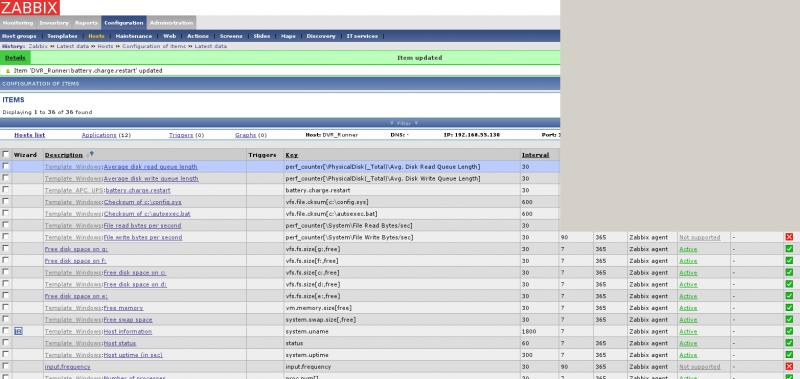Open wizard icon for Host information row
800x379 pixels.
pyautogui.click(x=18, y=332)
